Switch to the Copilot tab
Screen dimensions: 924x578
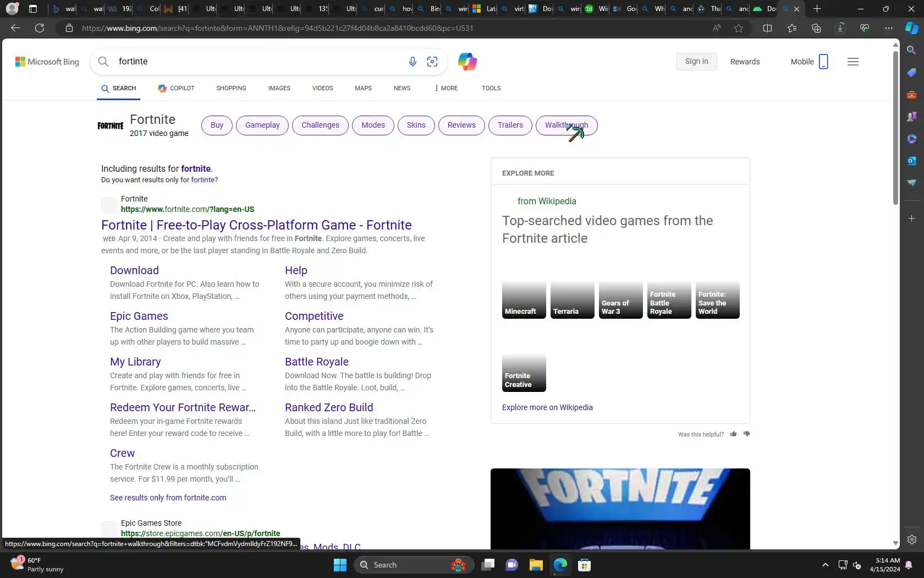pyautogui.click(x=176, y=88)
